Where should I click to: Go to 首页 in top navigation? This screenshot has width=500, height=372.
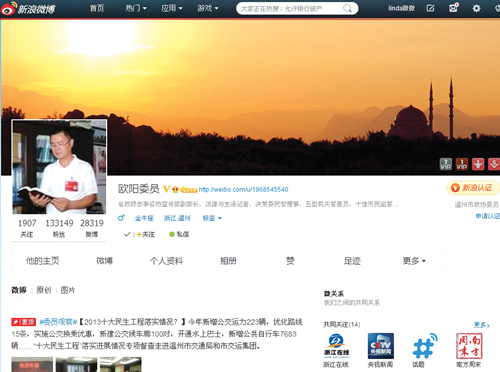click(x=97, y=8)
